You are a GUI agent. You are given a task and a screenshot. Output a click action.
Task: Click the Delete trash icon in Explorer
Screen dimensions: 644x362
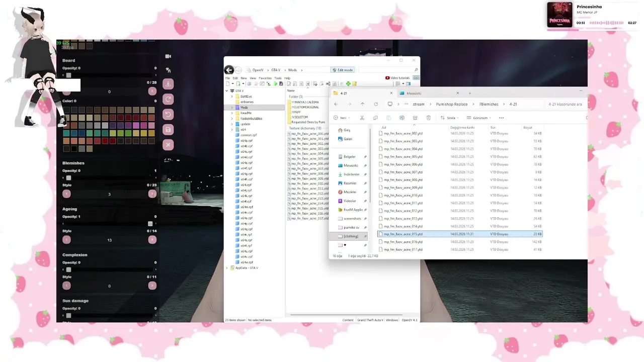click(x=428, y=118)
